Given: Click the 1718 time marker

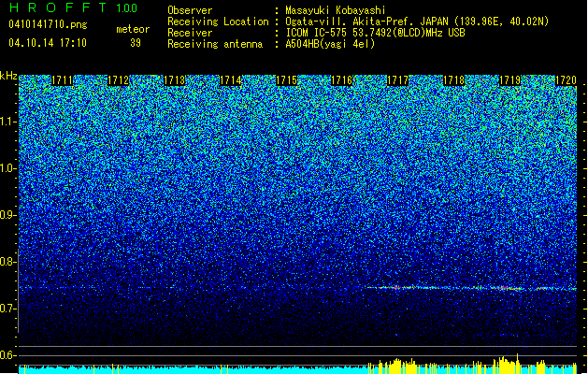Looking at the screenshot, I should (x=453, y=80).
